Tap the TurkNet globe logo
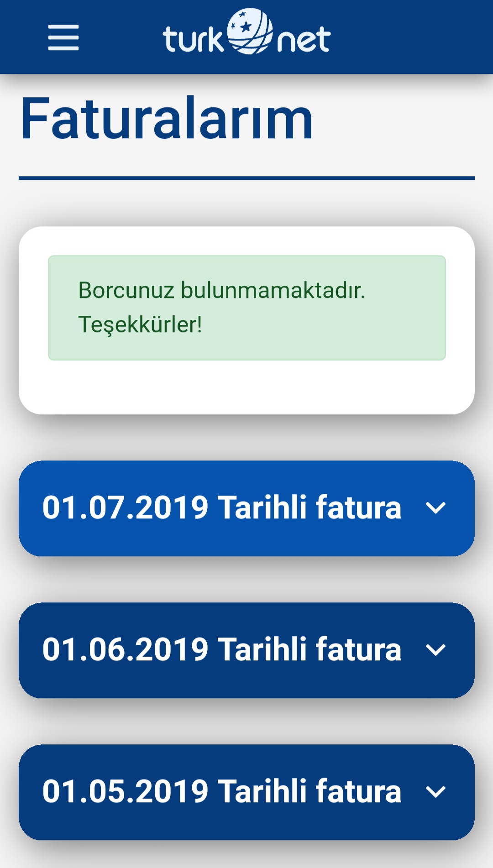The image size is (493, 868). [x=250, y=31]
